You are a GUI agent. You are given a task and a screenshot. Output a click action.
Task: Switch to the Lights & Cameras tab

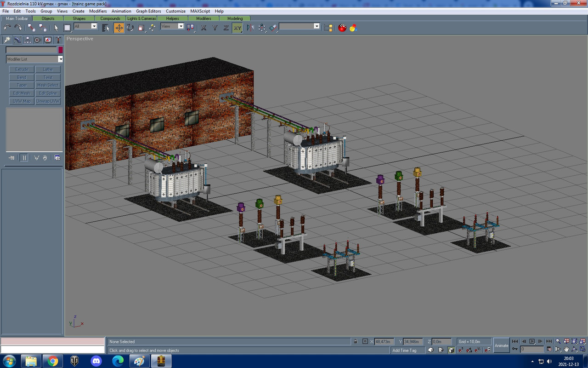(141, 18)
